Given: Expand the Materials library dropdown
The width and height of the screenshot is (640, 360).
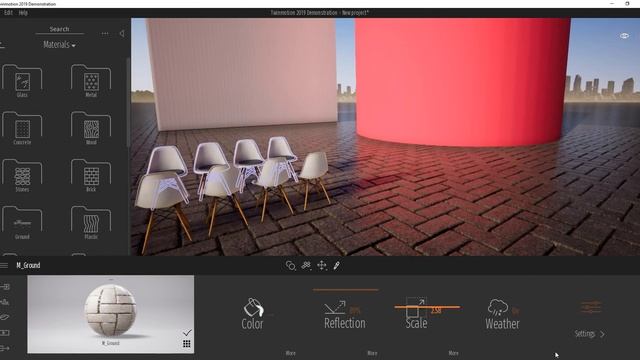Looking at the screenshot, I should [x=60, y=45].
